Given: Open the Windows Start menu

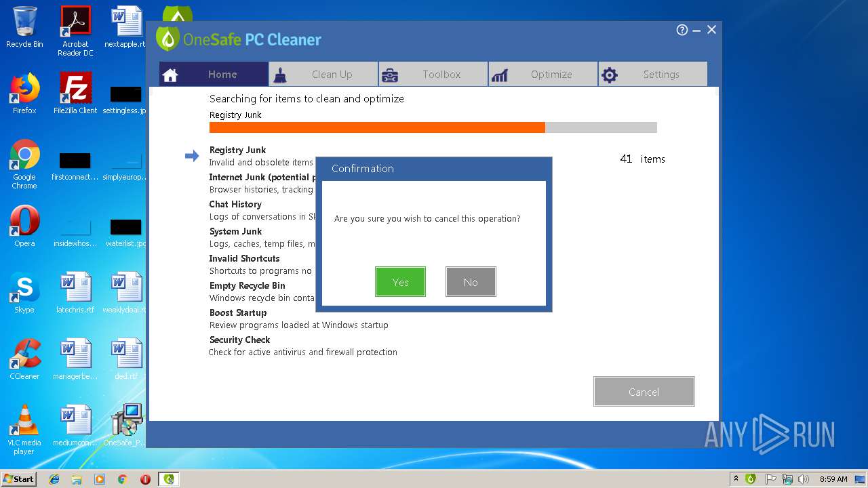Looking at the screenshot, I should 19,479.
